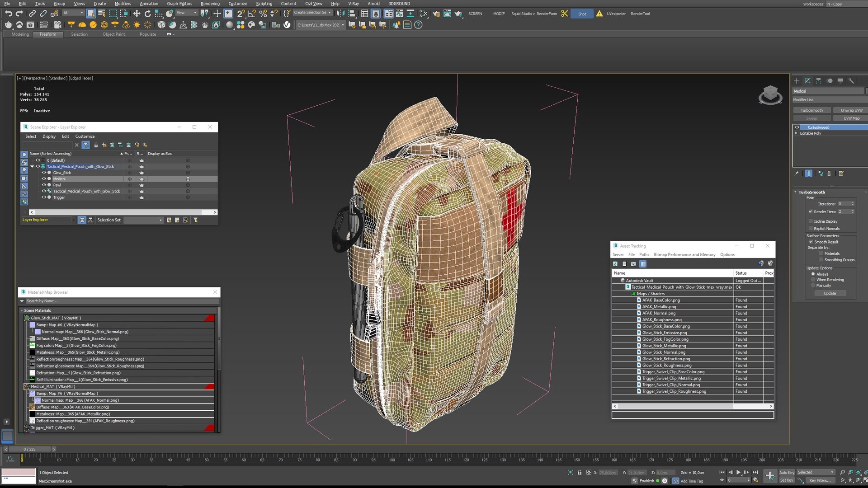Click the UVW Map button
This screenshot has width=868, height=488.
coord(851,118)
